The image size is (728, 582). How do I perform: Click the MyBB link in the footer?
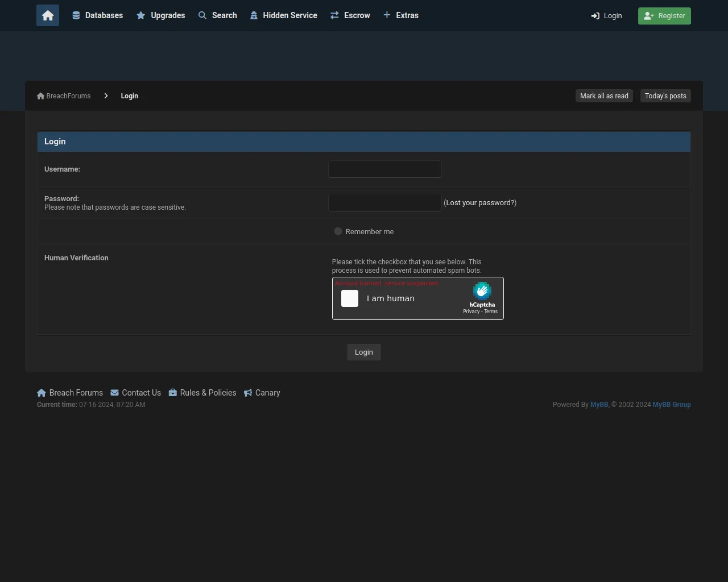[599, 405]
